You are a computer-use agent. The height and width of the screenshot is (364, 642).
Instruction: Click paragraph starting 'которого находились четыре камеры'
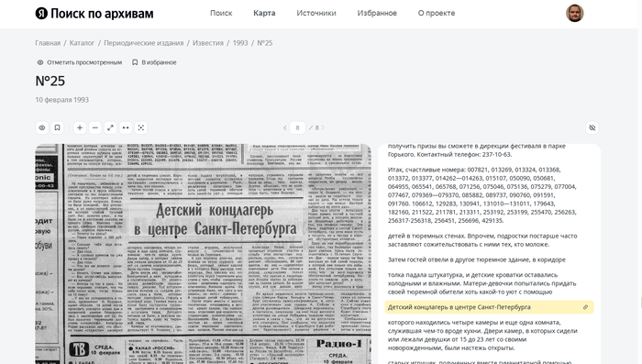tap(482, 335)
